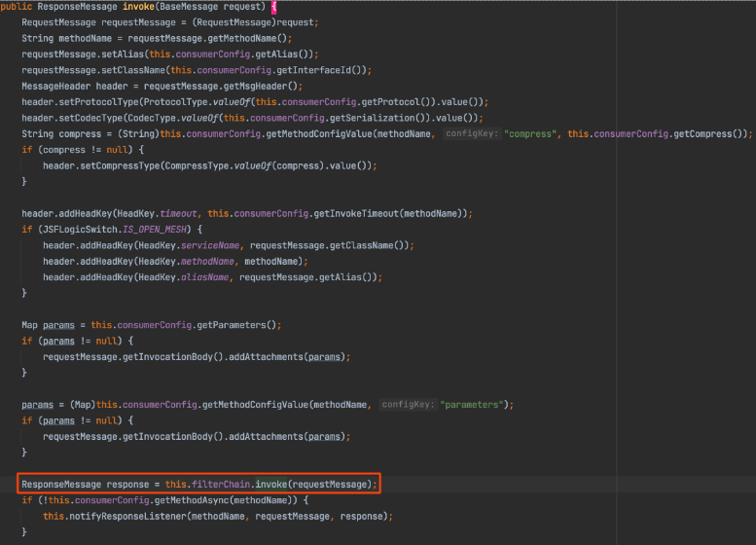Click getInterfaceId() in the setClassName line
756x545 pixels.
[x=321, y=70]
